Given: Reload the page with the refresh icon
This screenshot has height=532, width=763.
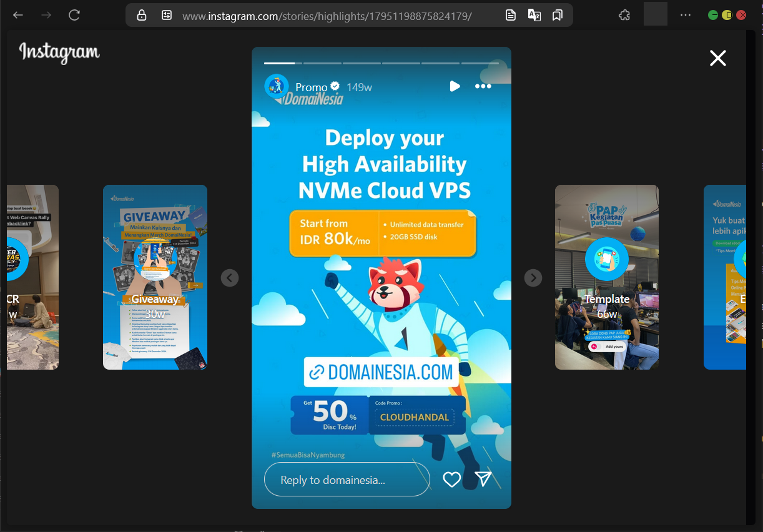Looking at the screenshot, I should (x=74, y=15).
